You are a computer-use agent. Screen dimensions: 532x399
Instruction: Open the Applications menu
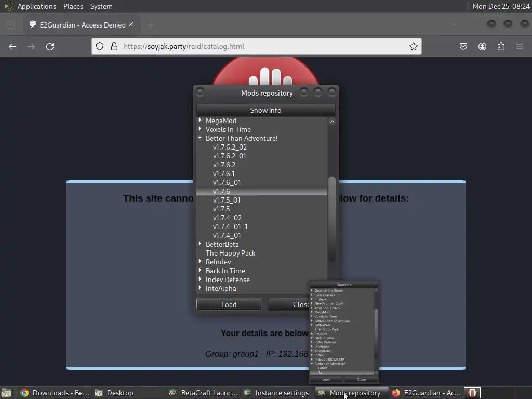[37, 6]
